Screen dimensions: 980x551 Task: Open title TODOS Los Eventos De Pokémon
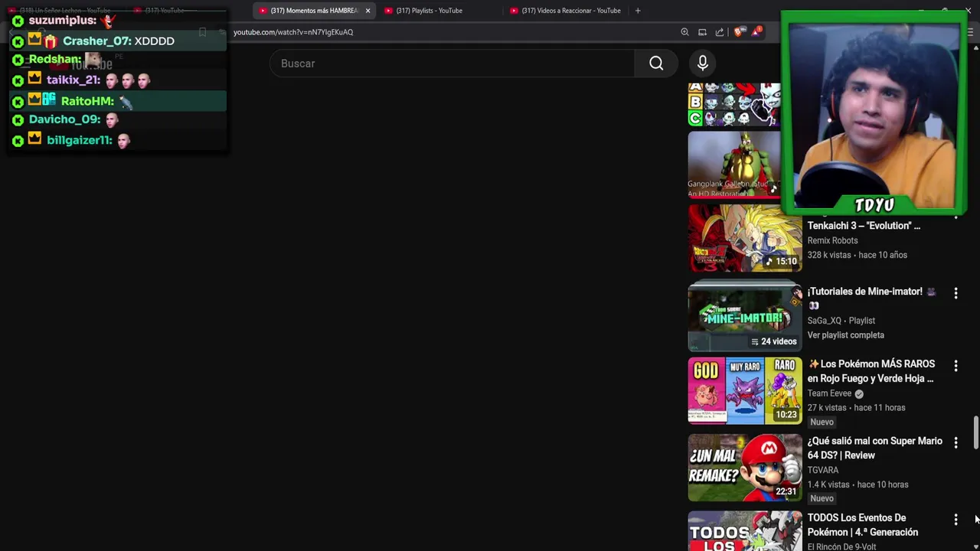(x=863, y=525)
